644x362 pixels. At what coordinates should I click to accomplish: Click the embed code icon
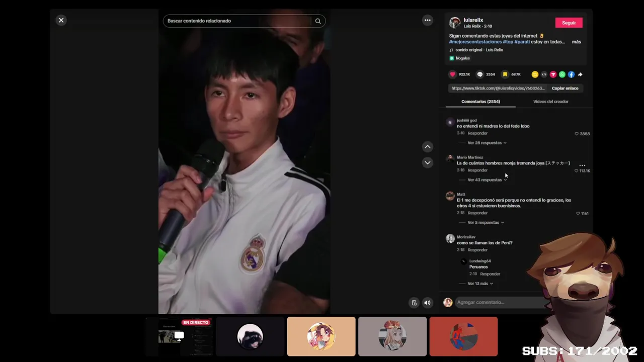[x=544, y=74]
